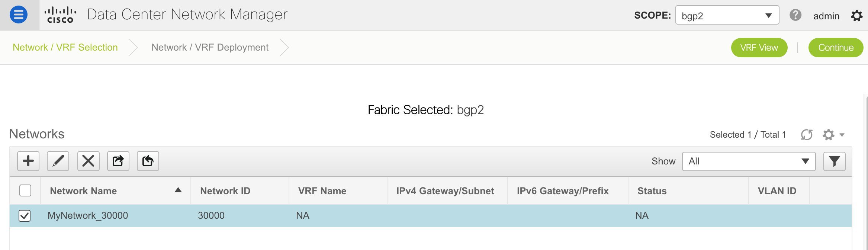The width and height of the screenshot is (868, 250).
Task: Open the admin settings gear icon
Action: (x=857, y=16)
